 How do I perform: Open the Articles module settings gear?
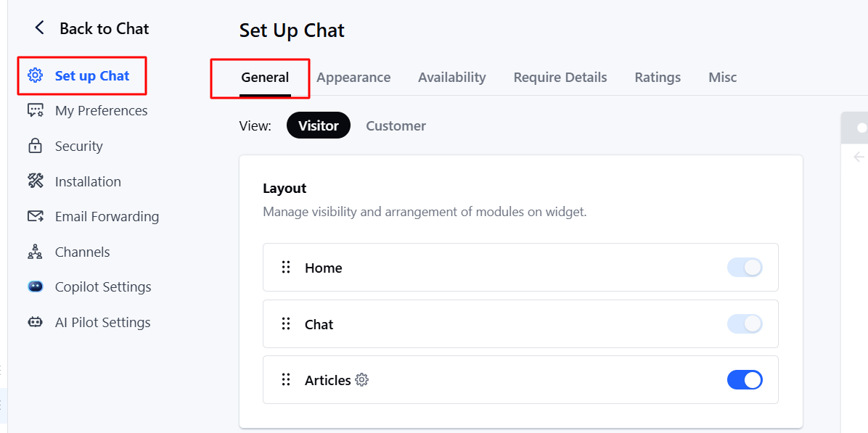tap(362, 379)
